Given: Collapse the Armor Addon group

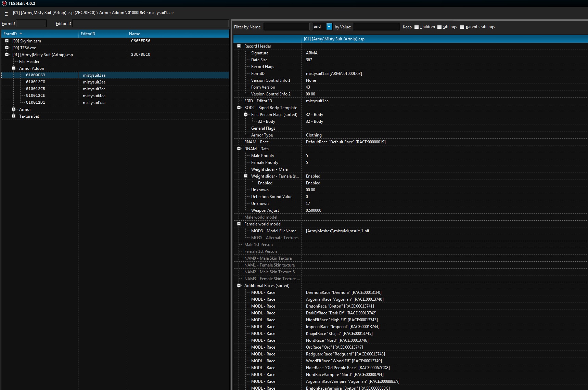Looking at the screenshot, I should pyautogui.click(x=14, y=68).
